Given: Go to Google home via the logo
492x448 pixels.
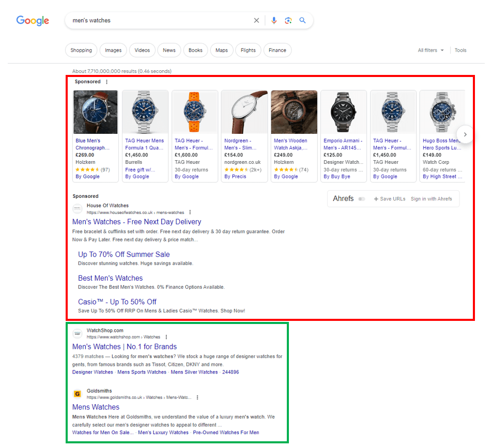Looking at the screenshot, I should coord(33,21).
